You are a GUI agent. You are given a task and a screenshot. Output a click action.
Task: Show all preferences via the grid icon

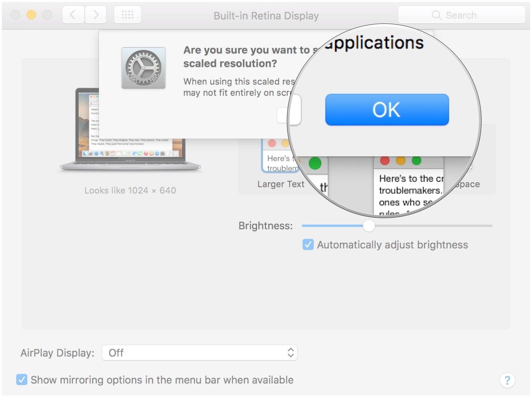[127, 15]
